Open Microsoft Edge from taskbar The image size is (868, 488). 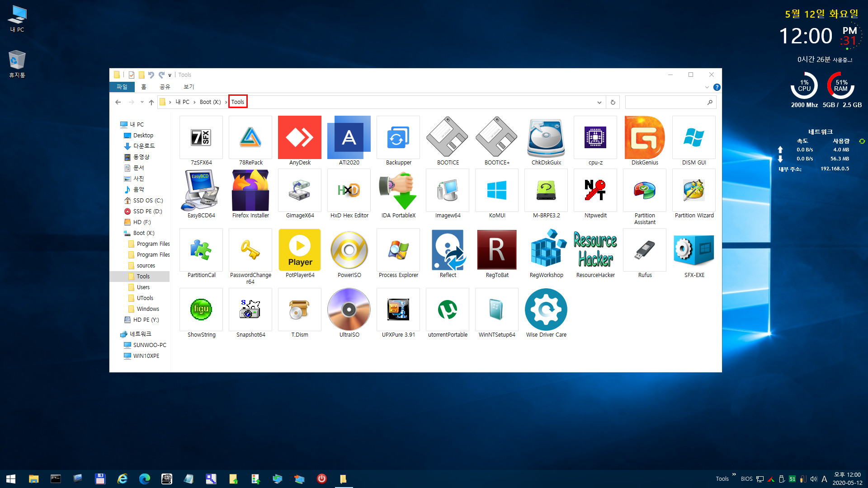[144, 479]
